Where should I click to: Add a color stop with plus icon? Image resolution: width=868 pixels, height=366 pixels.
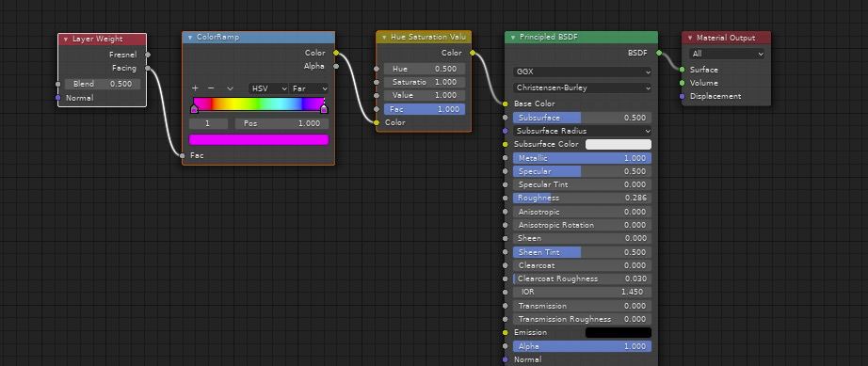[195, 88]
